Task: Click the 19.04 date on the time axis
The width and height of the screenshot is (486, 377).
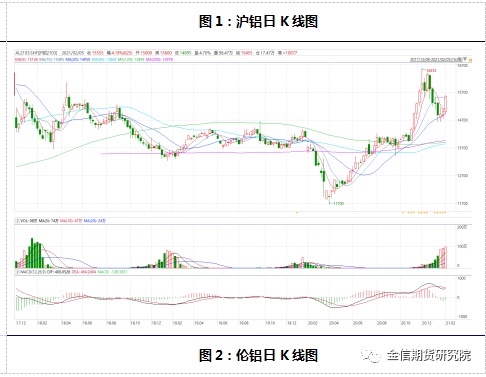Action: coord(199,323)
